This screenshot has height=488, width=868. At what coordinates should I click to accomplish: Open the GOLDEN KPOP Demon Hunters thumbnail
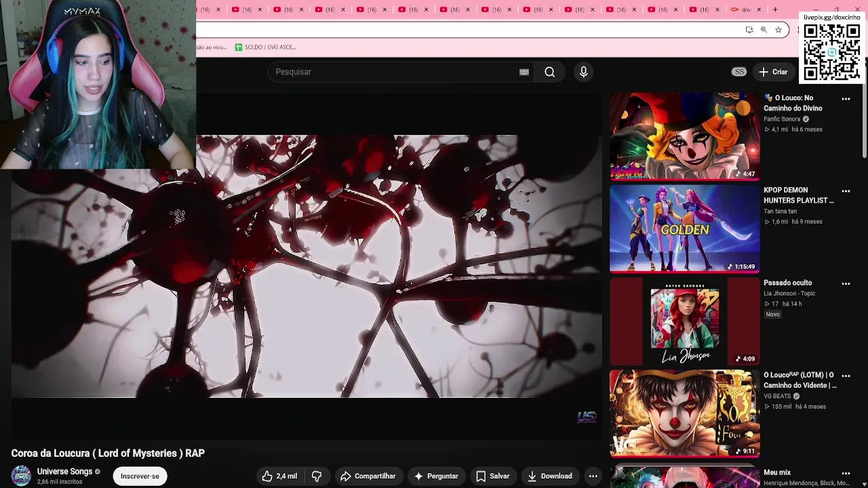pyautogui.click(x=684, y=228)
